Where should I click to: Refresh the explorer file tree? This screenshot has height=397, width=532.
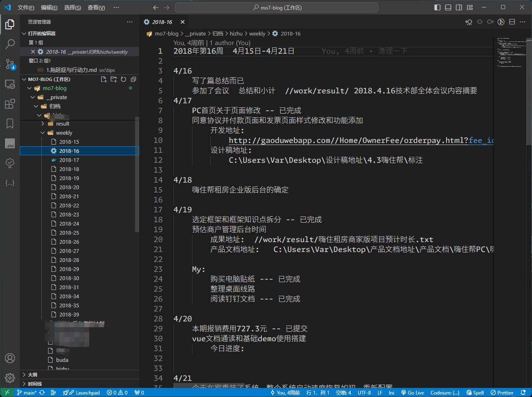coord(123,79)
